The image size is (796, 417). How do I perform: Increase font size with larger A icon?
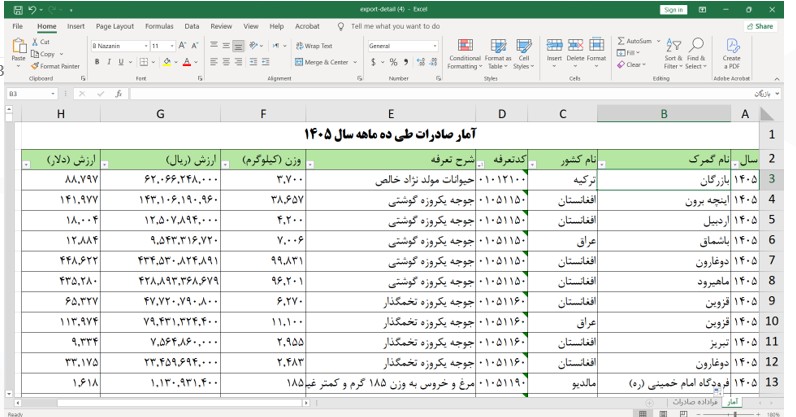(x=182, y=46)
